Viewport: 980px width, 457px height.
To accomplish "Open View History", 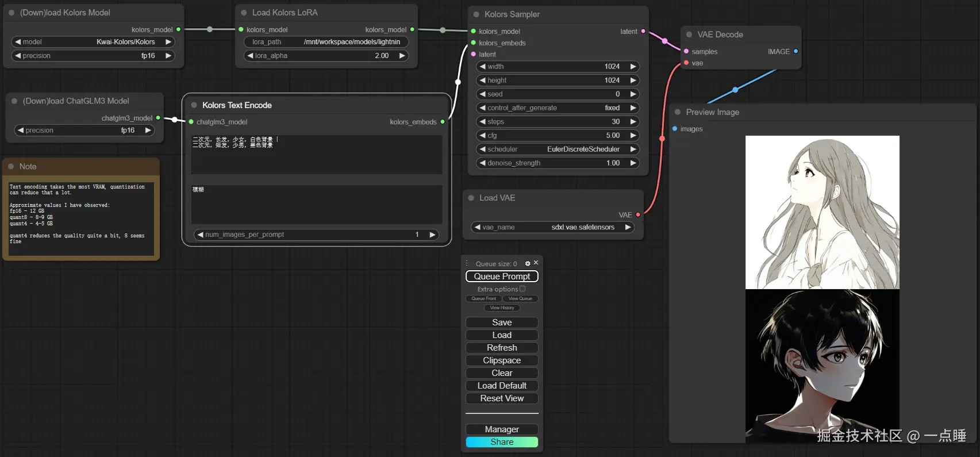I will (x=502, y=308).
